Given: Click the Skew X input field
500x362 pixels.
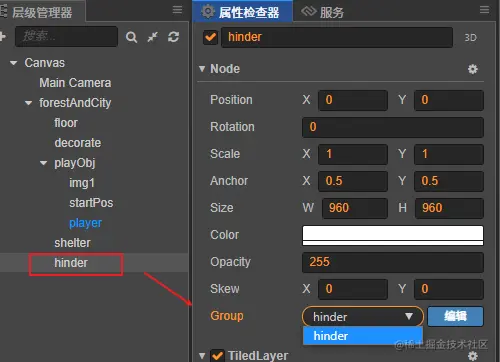Looking at the screenshot, I should coord(353,289).
